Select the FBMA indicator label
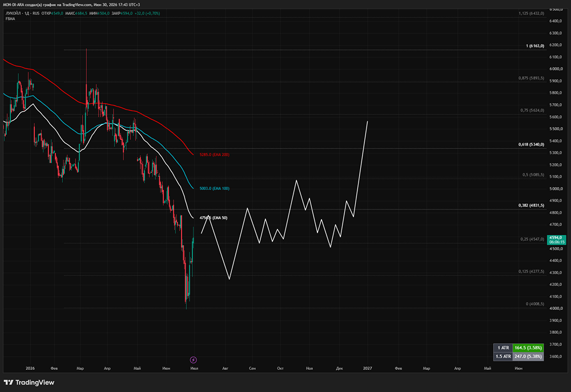 click(10, 19)
